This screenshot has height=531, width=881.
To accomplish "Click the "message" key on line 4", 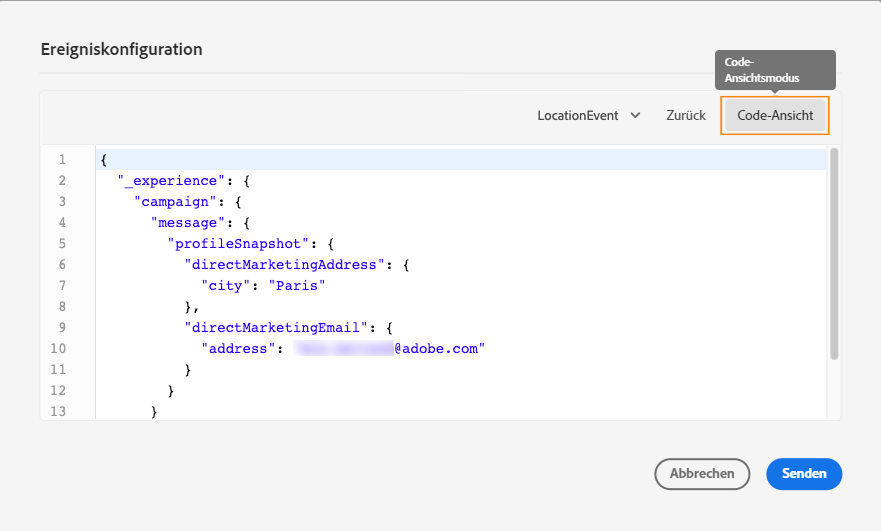I will tap(187, 223).
